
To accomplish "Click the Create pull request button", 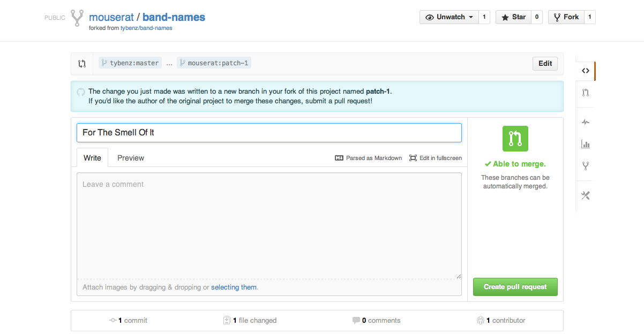I will [515, 287].
